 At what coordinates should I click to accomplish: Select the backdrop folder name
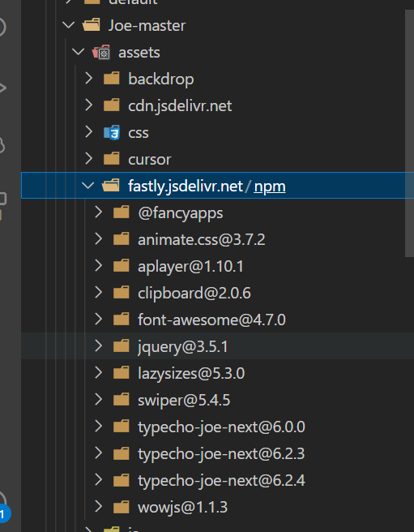pyautogui.click(x=161, y=79)
